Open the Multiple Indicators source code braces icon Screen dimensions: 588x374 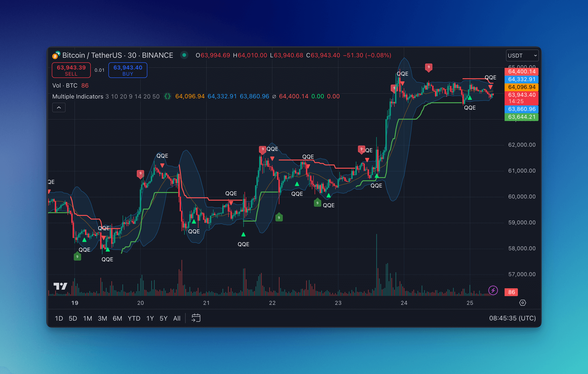point(167,96)
